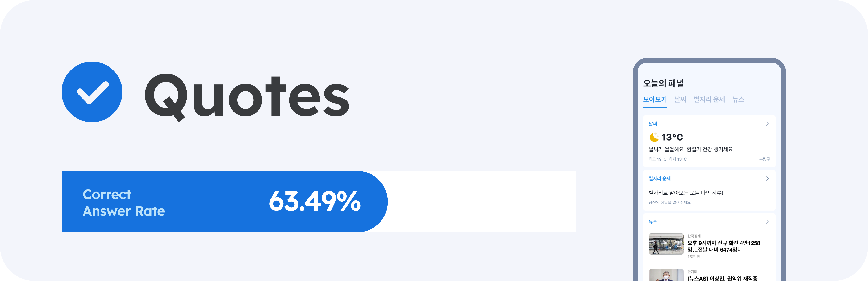Expand the 뉴스 section chevron
The height and width of the screenshot is (281, 868).
[767, 222]
